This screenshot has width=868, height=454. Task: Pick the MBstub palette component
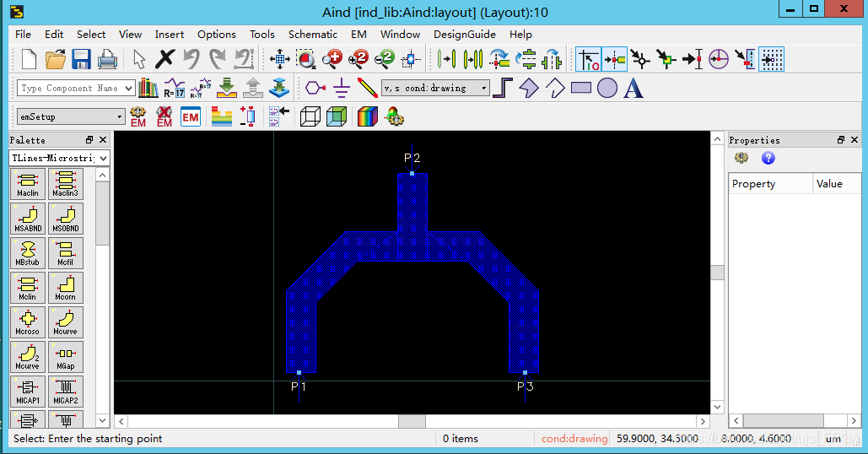(28, 252)
